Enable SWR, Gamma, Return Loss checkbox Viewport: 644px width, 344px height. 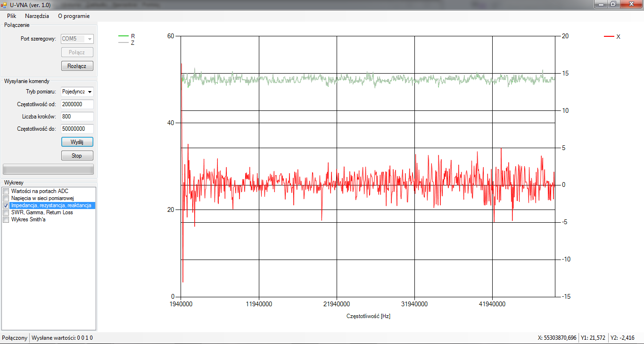coord(6,213)
